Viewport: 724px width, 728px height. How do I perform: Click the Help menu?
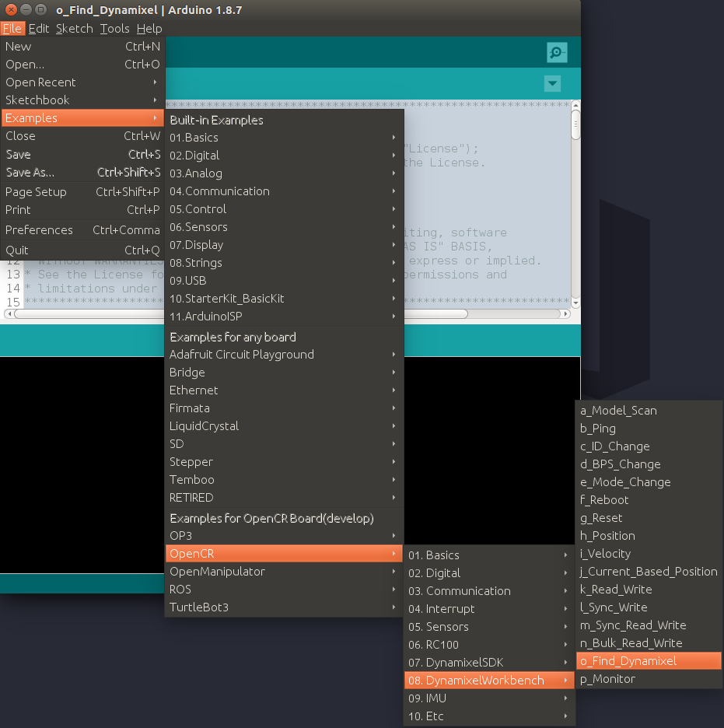pyautogui.click(x=149, y=29)
